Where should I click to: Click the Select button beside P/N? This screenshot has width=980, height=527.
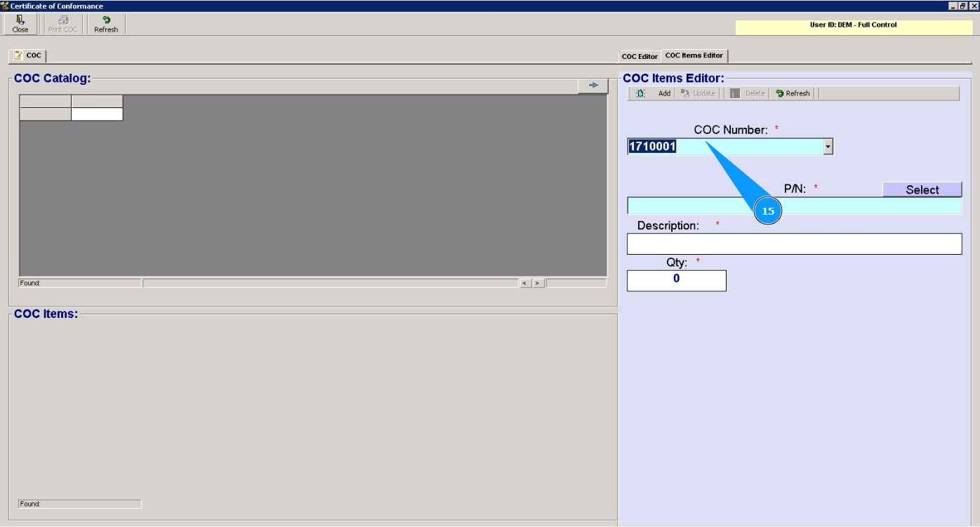(922, 190)
